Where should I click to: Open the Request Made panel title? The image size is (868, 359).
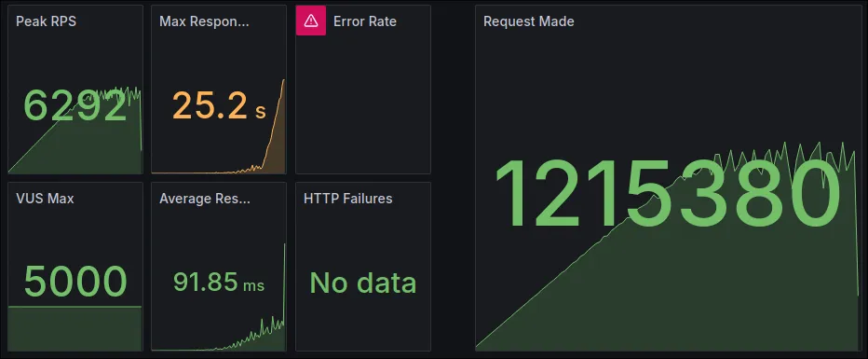[x=529, y=21]
